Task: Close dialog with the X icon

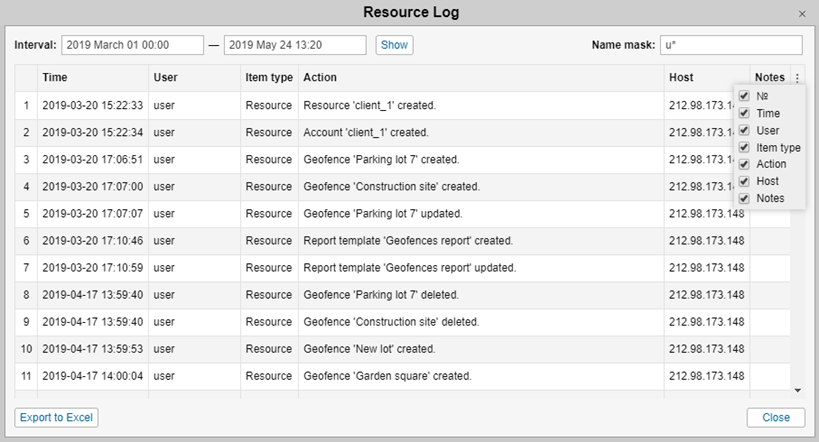Action: (x=802, y=14)
